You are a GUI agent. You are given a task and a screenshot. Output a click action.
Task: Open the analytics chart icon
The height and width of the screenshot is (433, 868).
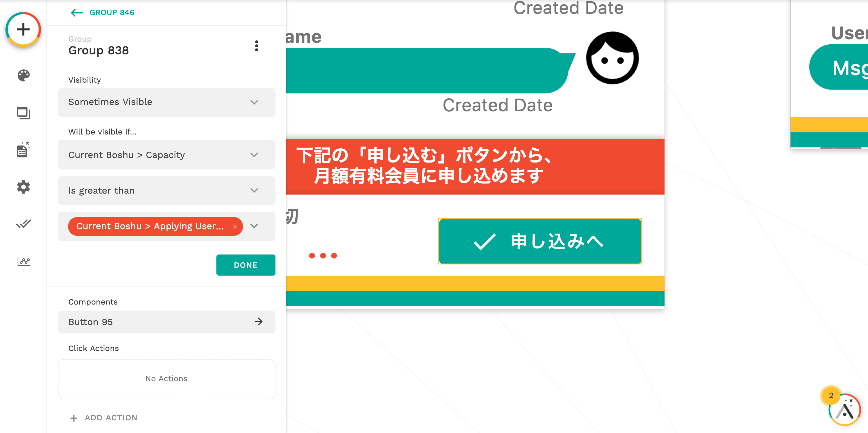click(23, 261)
